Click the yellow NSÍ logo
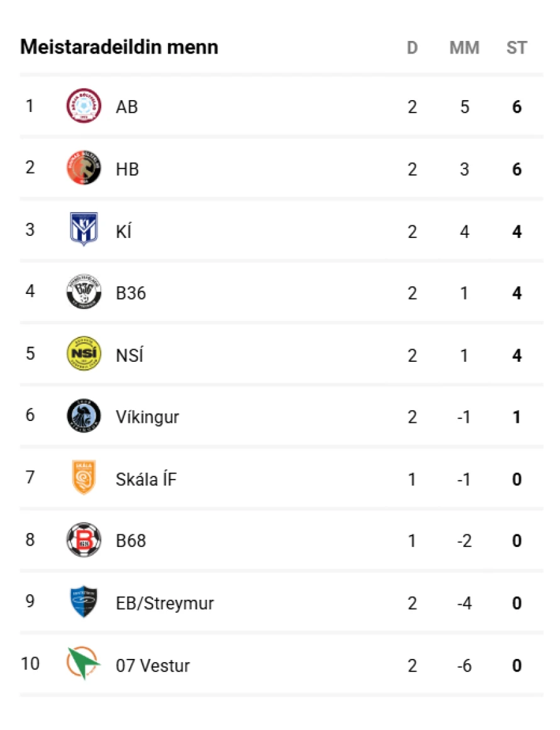560x730 pixels. click(84, 354)
